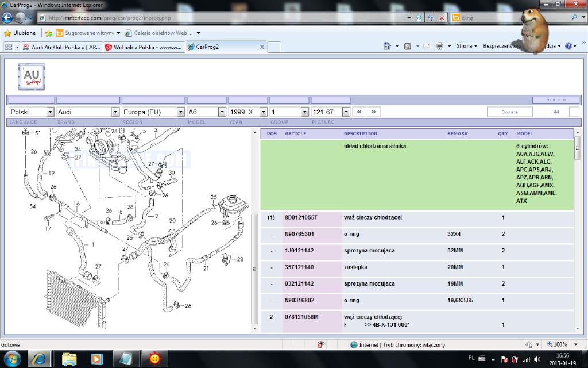Click the Action Center flag tray icon
Image resolution: width=588 pixels, height=368 pixels.
(x=504, y=359)
